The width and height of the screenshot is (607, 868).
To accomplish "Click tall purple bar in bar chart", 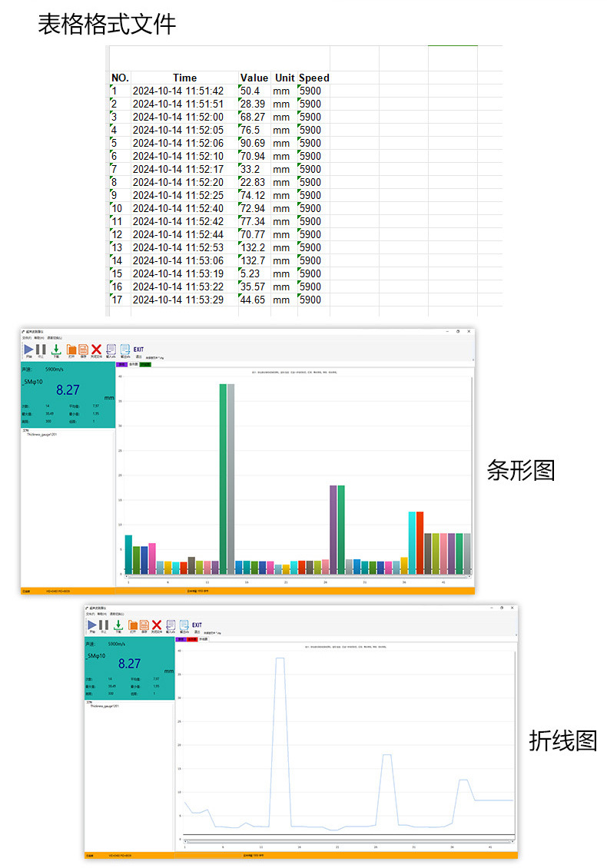I will [333, 530].
